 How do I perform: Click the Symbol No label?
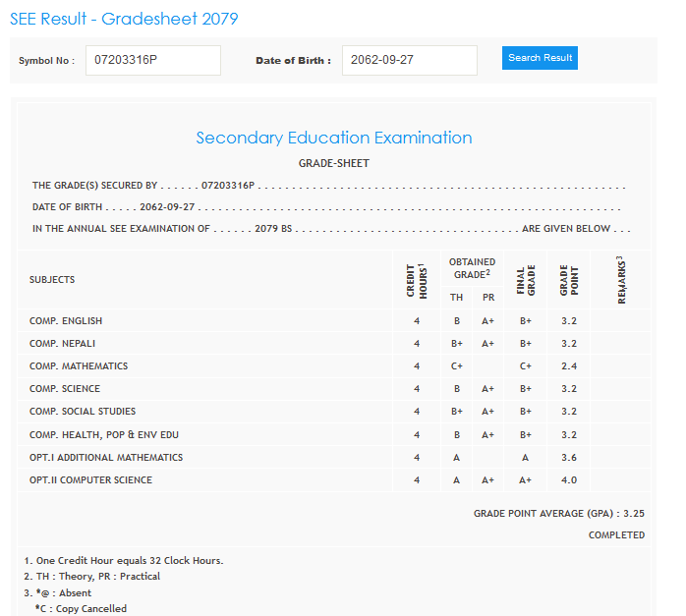[46, 61]
